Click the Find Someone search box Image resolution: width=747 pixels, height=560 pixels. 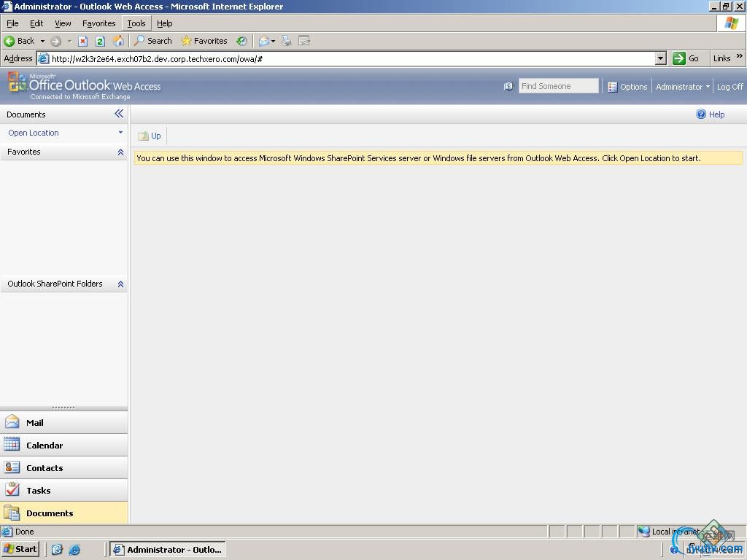(x=558, y=86)
